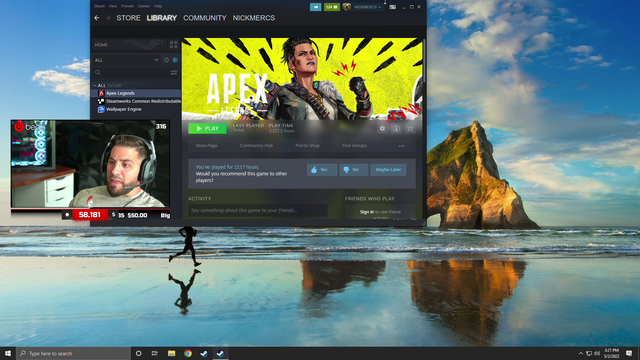Go forward with the Steam forward arrow
This screenshot has height=360, width=640.
pyautogui.click(x=108, y=18)
